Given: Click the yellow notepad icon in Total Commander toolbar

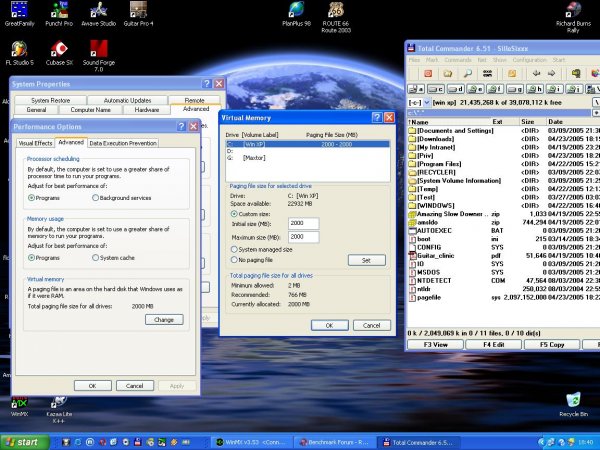Looking at the screenshot, I should click(x=512, y=73).
